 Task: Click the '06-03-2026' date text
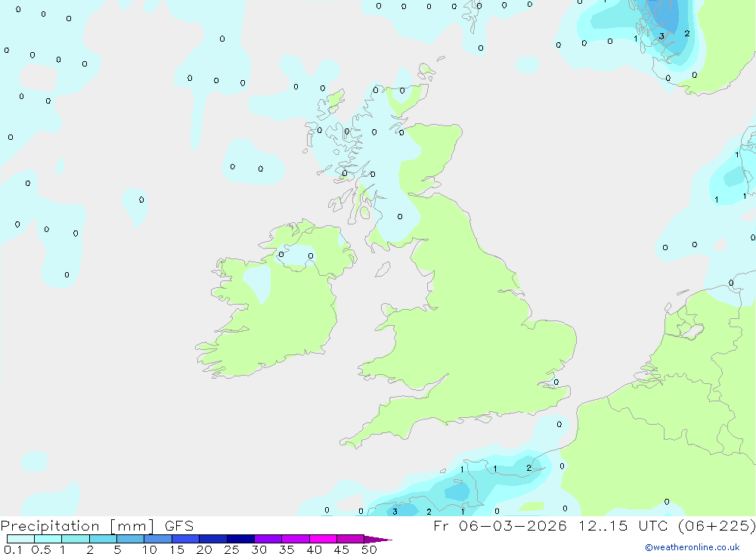[513, 525]
